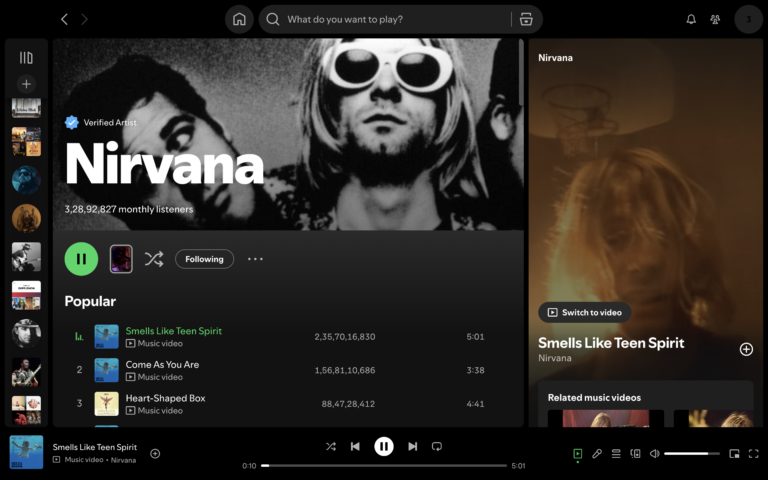Screen dimensions: 768x480
Task: Click the Following button
Action: point(204,259)
